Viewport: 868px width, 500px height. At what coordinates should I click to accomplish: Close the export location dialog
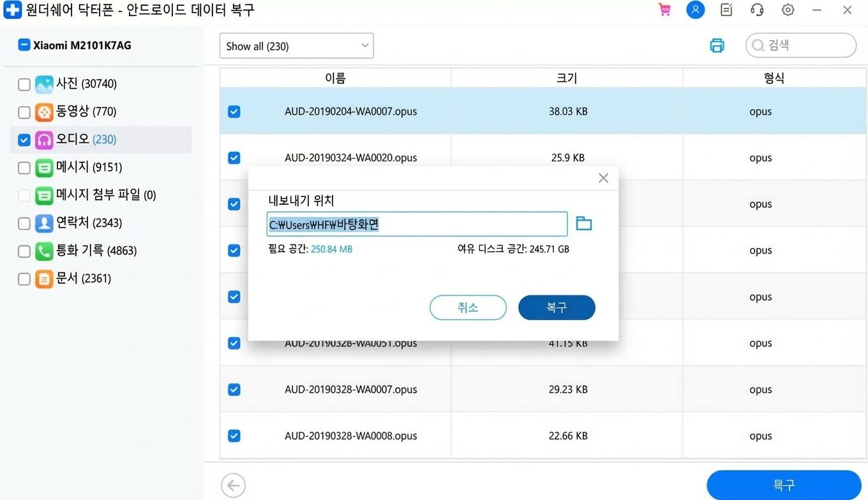pyautogui.click(x=603, y=179)
